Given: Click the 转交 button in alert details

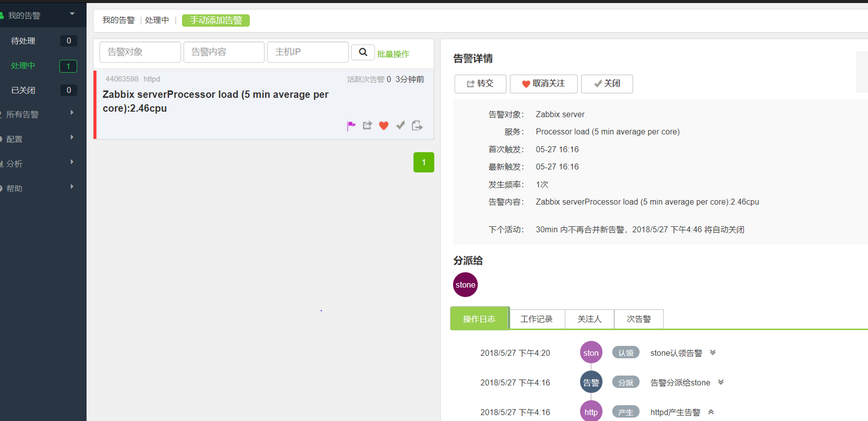Looking at the screenshot, I should pyautogui.click(x=480, y=84).
